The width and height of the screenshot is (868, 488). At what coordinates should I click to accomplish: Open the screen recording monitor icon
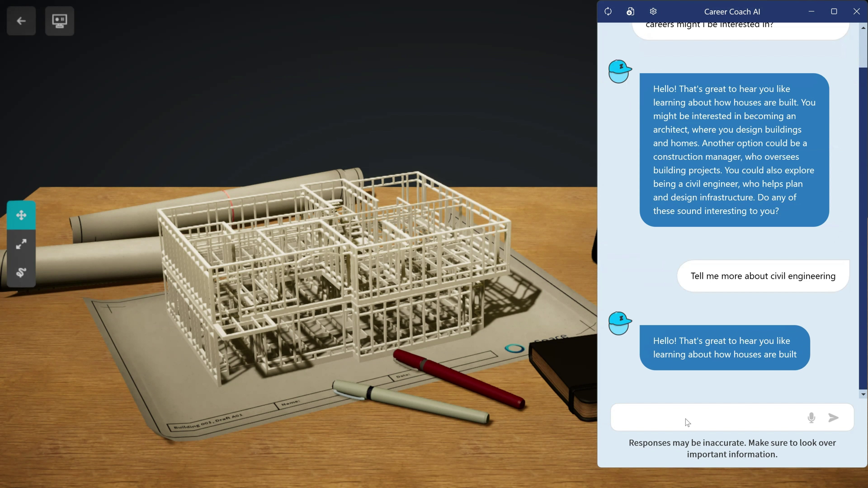60,20
